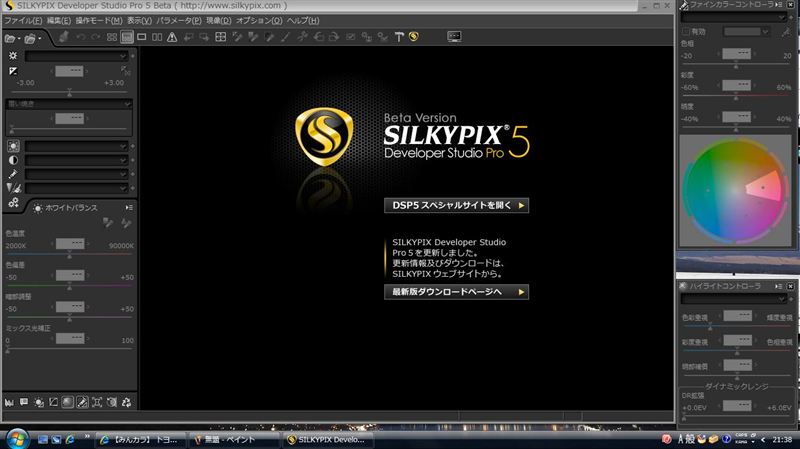Open the Windows Start button

click(17, 439)
